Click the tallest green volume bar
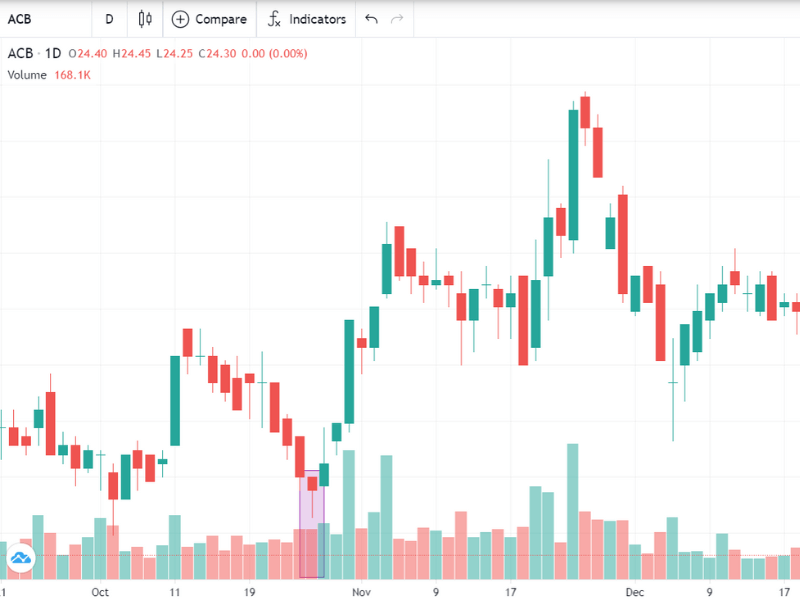 click(572, 511)
